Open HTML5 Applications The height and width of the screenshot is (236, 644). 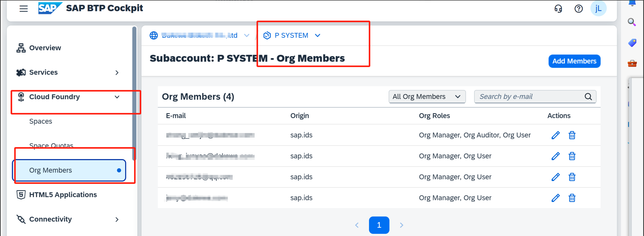[x=63, y=194]
